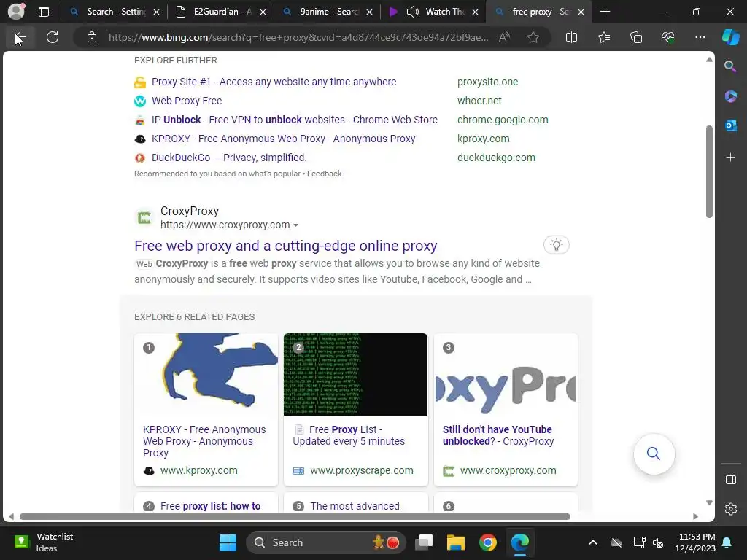This screenshot has width=747, height=560.
Task: Open Still don't have YouTube unblocked card
Action: (x=506, y=410)
